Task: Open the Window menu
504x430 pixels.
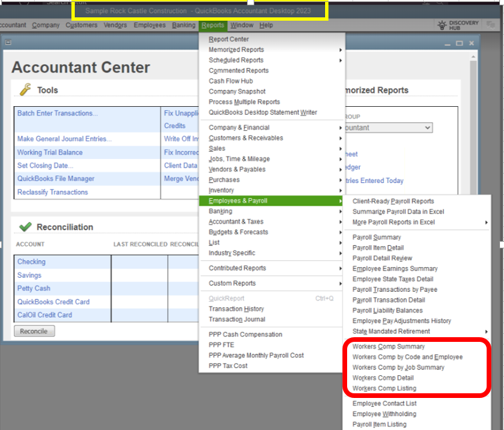Action: 242,25
